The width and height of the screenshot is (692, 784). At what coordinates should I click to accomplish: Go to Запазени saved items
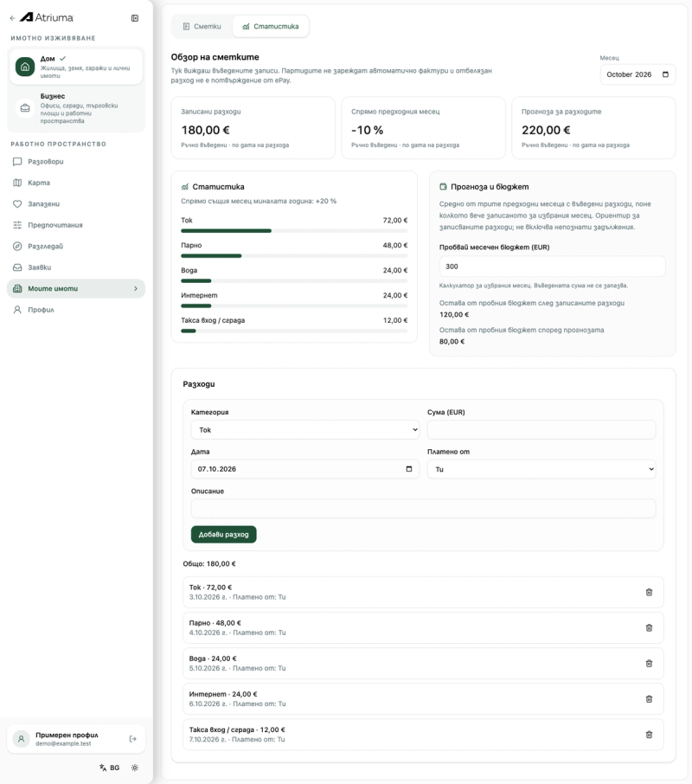coord(76,204)
